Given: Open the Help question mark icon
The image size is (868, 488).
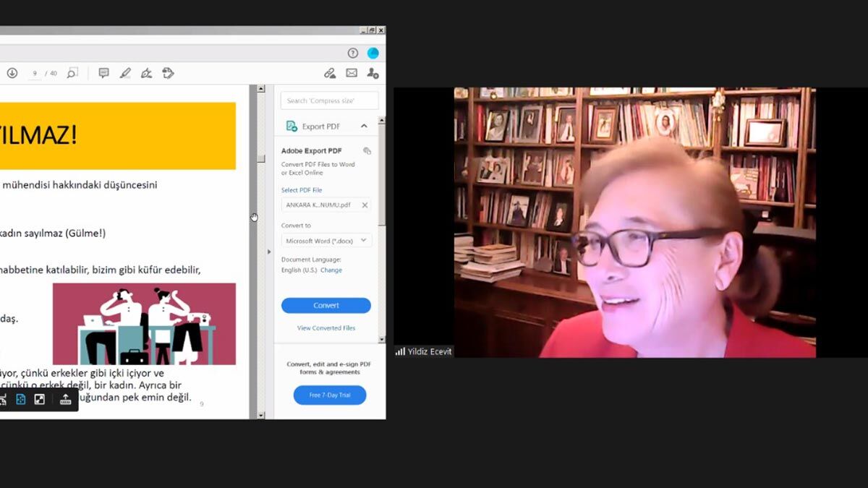Looking at the screenshot, I should [353, 53].
